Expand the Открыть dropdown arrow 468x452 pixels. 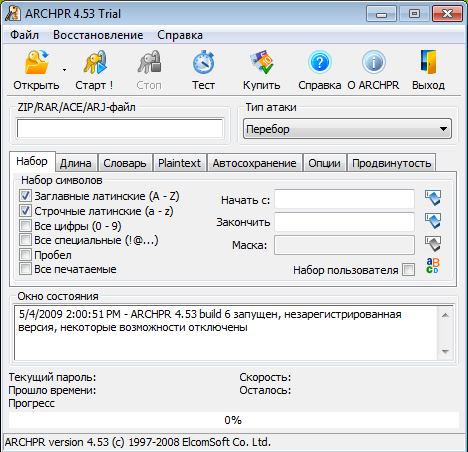coord(64,70)
